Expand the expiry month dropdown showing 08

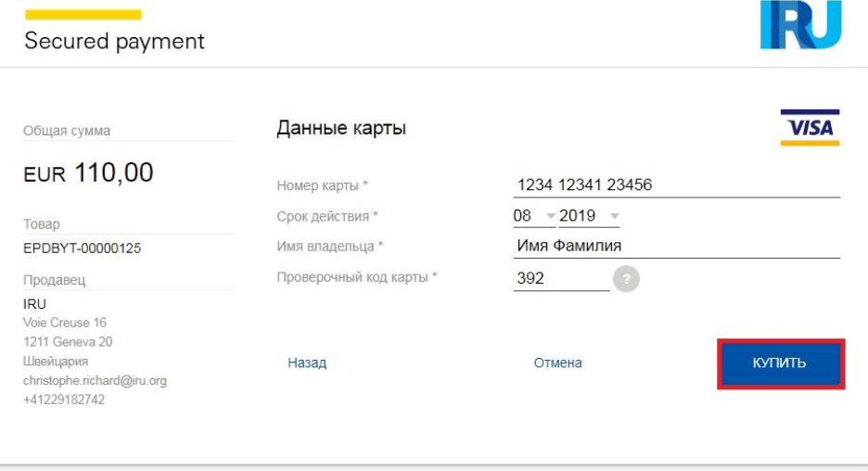(534, 216)
